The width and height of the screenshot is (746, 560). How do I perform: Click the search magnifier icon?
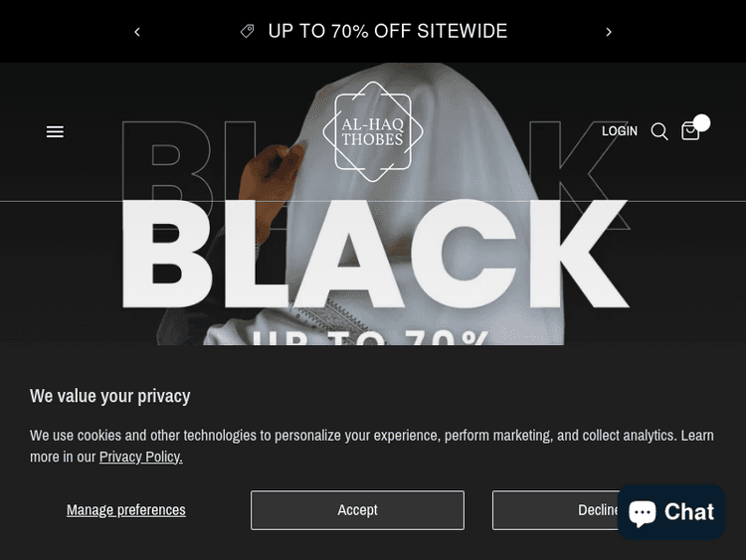click(x=659, y=131)
